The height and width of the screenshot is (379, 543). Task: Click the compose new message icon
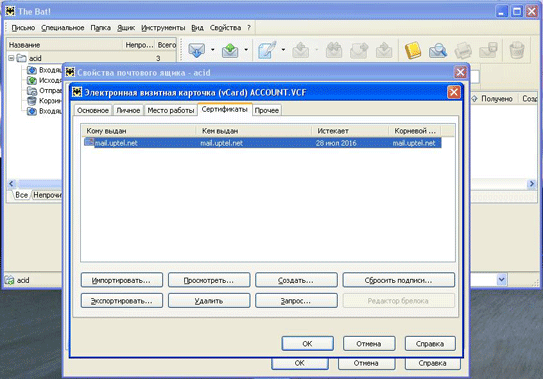[x=267, y=50]
